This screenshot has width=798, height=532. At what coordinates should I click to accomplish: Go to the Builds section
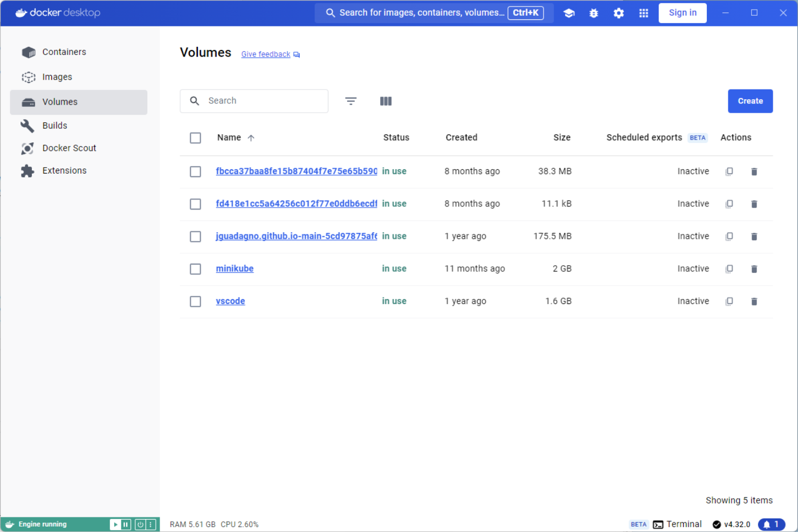point(54,125)
